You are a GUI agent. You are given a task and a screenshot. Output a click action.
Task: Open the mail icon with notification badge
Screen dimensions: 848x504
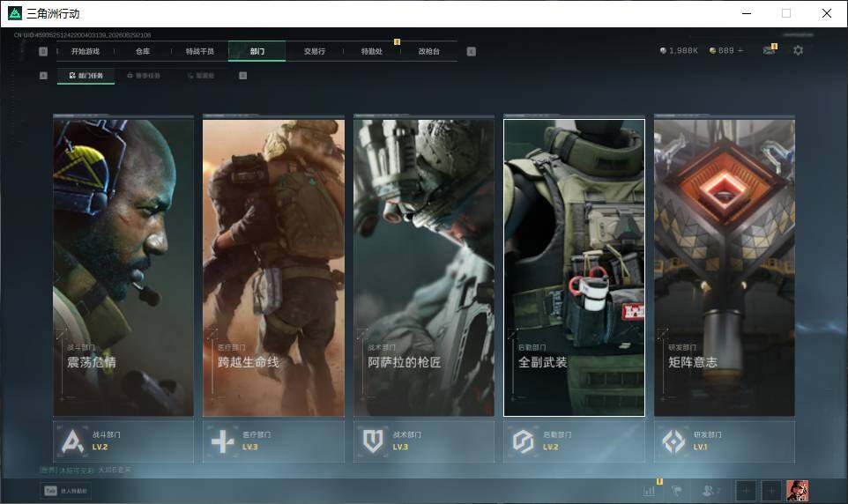pos(769,49)
